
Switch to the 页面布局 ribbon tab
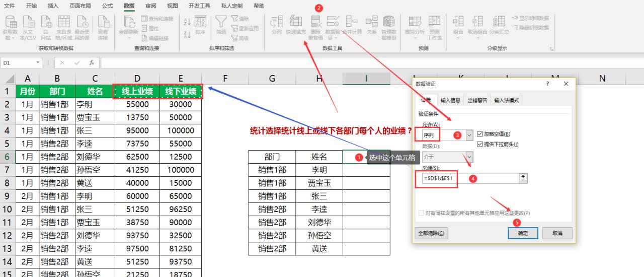click(80, 6)
